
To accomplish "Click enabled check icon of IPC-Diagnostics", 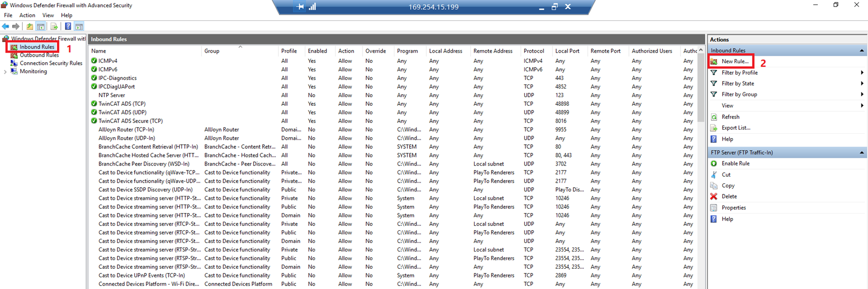I will click(x=94, y=78).
